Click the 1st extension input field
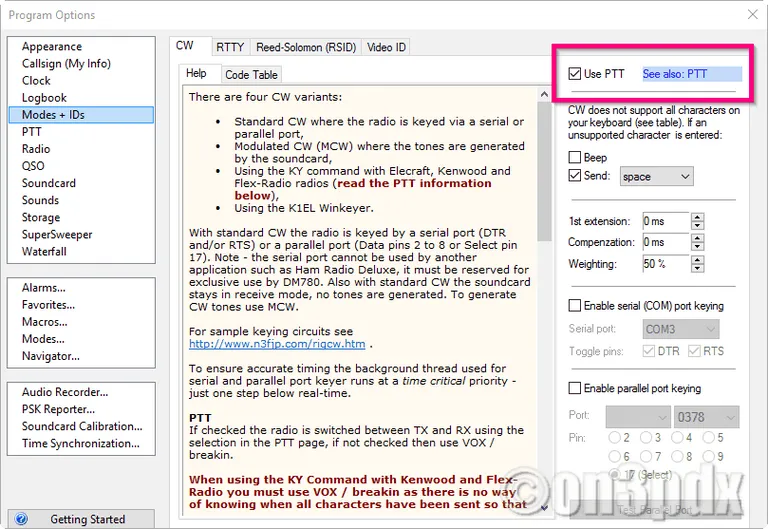This screenshot has width=768, height=529. coord(664,221)
